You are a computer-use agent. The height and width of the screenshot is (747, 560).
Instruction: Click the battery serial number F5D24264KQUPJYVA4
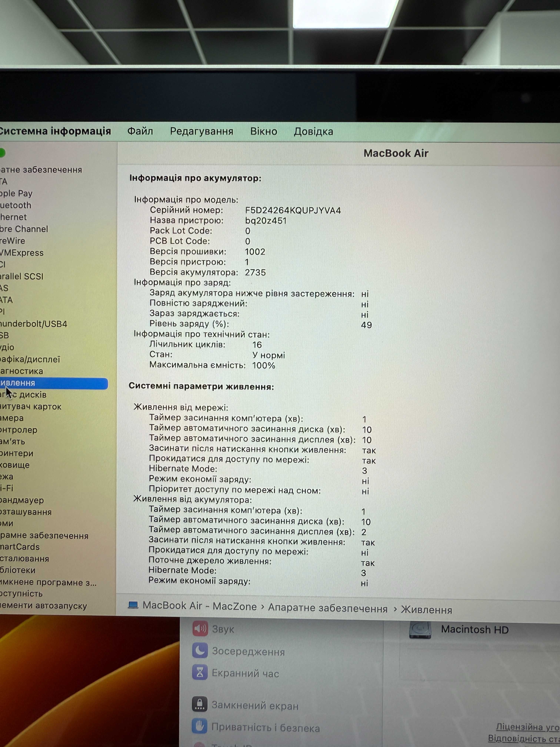(x=293, y=210)
